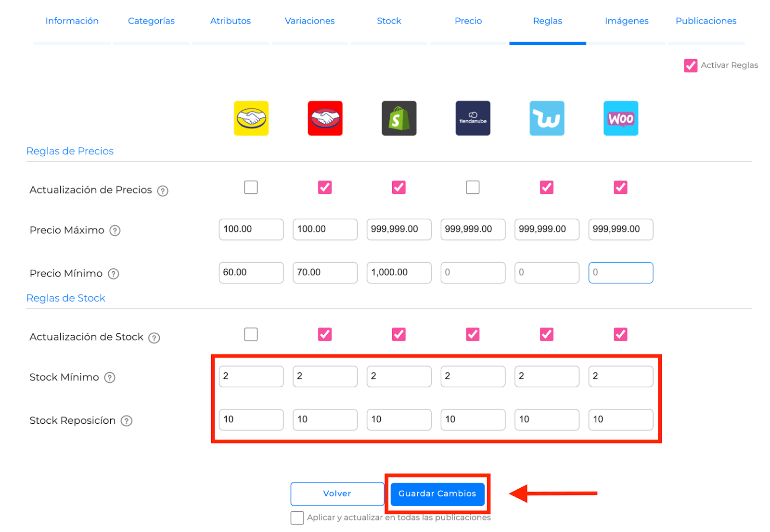Click the MercadoLibre yellow handshake logo

pyautogui.click(x=251, y=118)
